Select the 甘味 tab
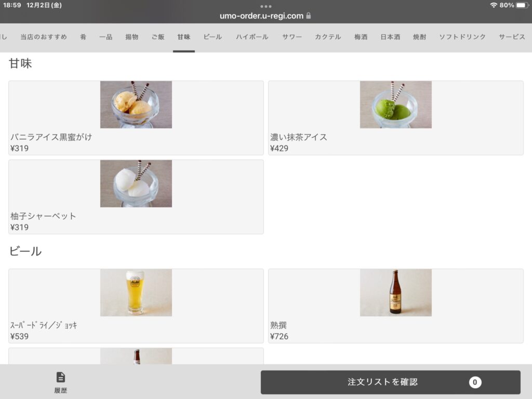 click(184, 37)
